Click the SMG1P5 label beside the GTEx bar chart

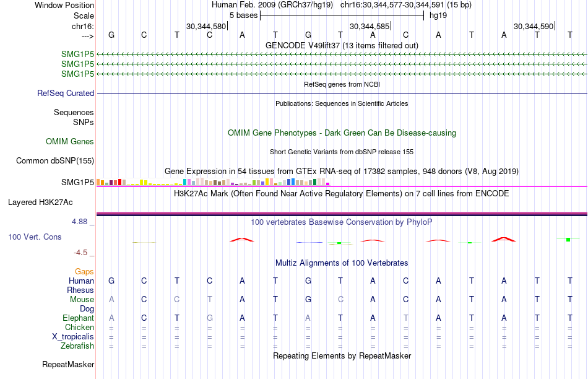coord(77,182)
